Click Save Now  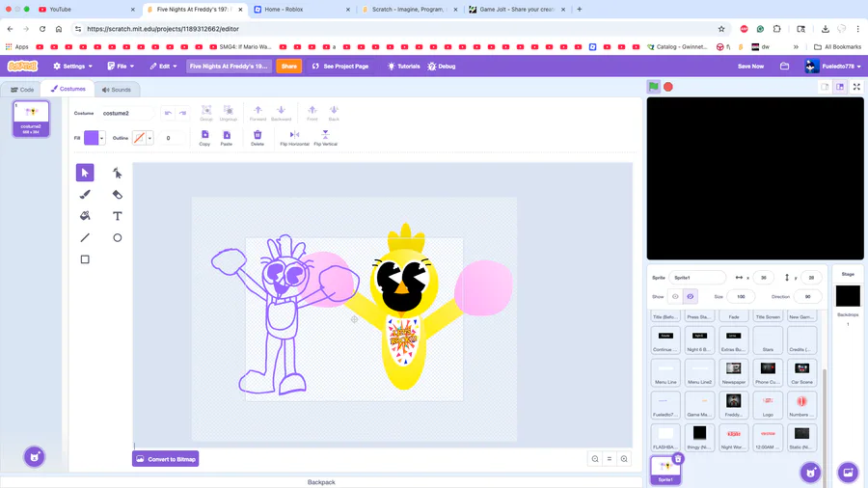[x=750, y=67]
